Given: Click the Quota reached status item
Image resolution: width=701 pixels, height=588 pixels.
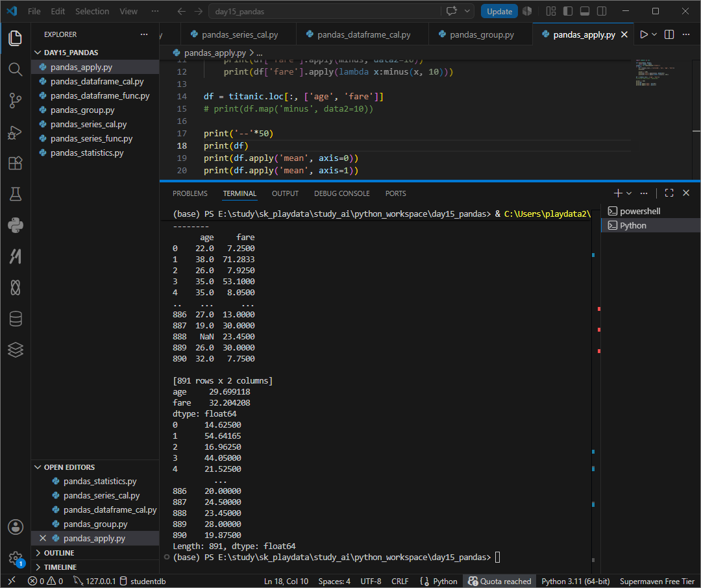Looking at the screenshot, I should [500, 581].
